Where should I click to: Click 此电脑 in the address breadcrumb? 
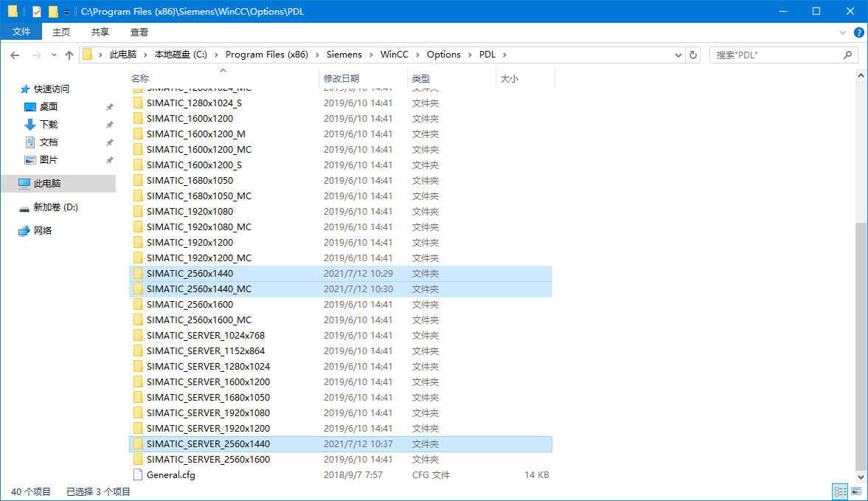[123, 55]
